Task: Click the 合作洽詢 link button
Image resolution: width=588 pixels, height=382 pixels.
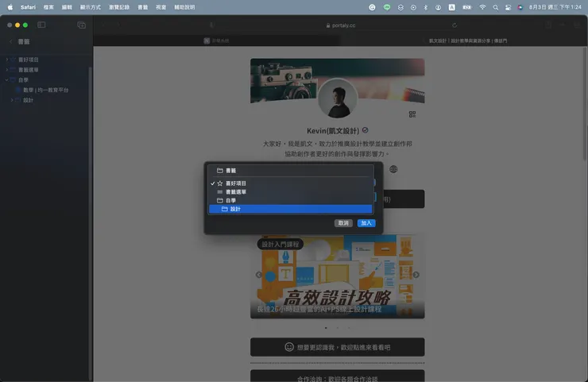Action: coord(338,376)
